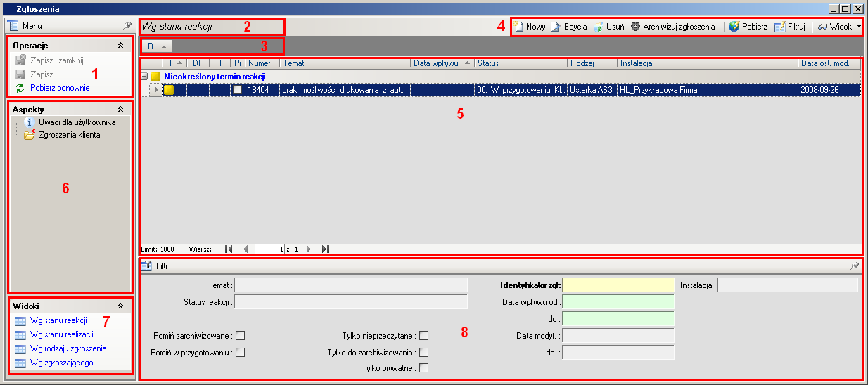Screen dimensions: 868x385
Task: Toggle the Pr checkbox in row 18404
Action: 238,90
